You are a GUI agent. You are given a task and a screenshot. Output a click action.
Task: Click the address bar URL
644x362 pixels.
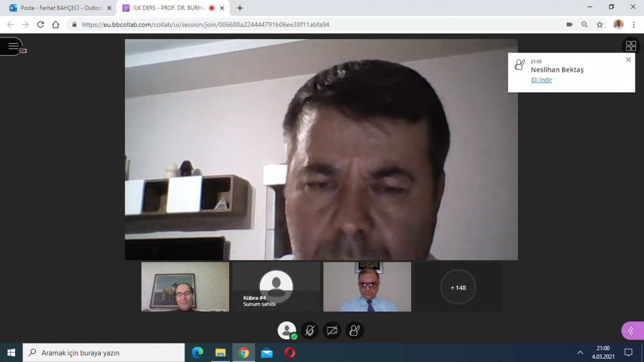point(206,24)
